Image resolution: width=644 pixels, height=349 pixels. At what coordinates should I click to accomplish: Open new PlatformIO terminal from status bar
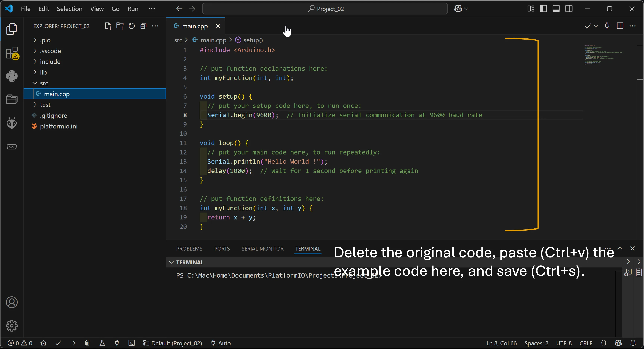132,343
